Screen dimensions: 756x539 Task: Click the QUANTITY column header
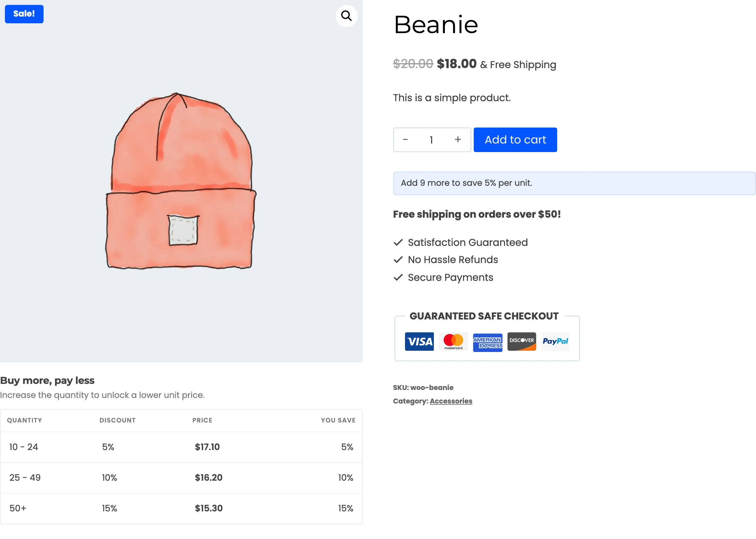pos(25,420)
